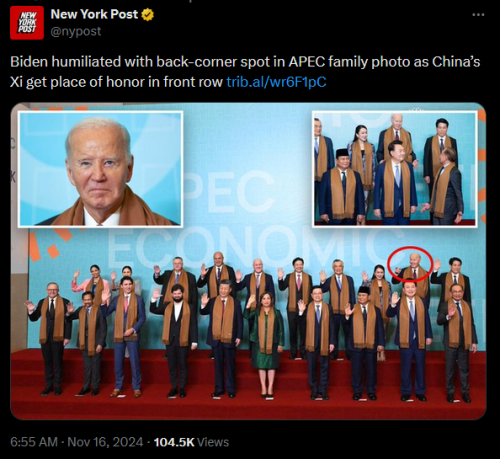
Task: Click the word Views beside the count
Action: [213, 442]
